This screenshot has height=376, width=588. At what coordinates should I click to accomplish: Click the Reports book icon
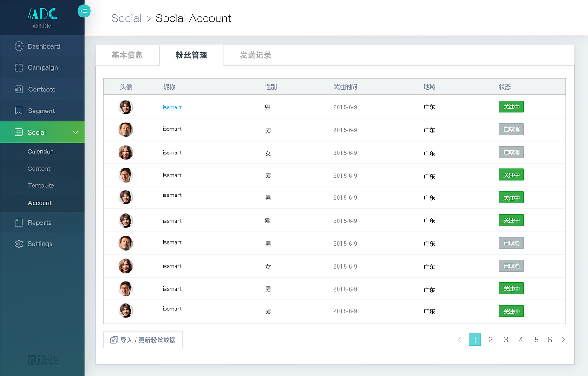coord(19,223)
